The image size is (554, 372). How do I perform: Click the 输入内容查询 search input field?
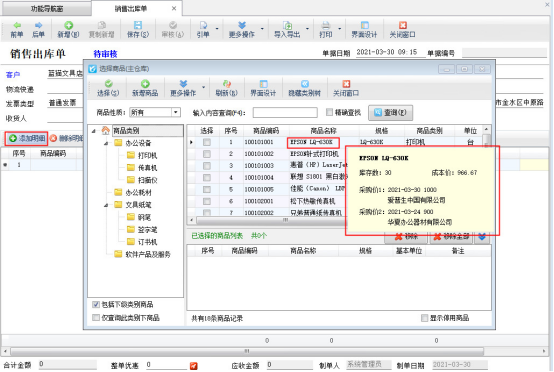pyautogui.click(x=285, y=113)
